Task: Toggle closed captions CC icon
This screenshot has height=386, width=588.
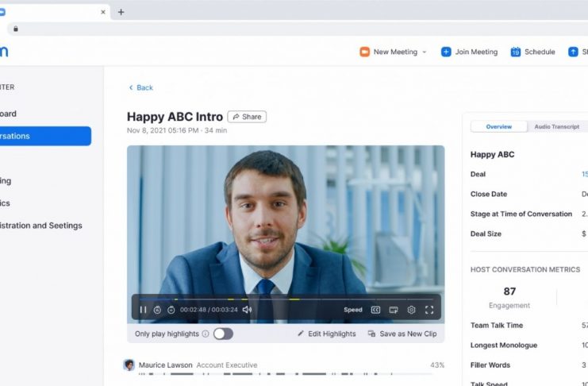Action: [375, 310]
